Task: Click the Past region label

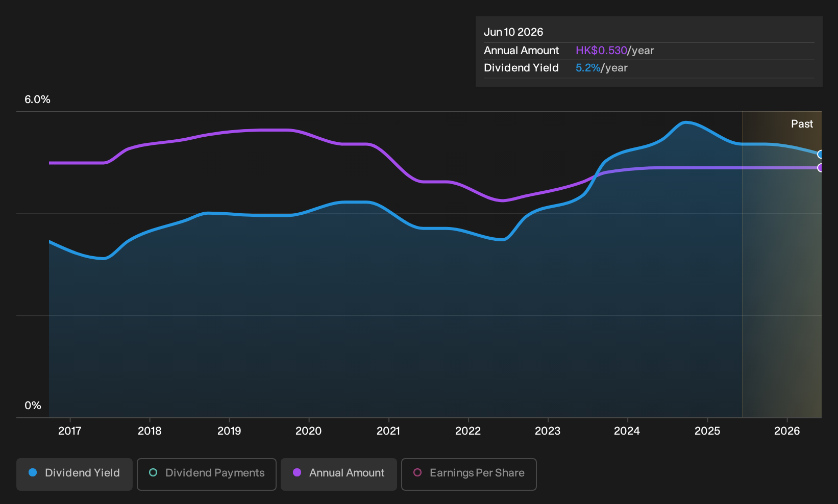Action: 802,124
